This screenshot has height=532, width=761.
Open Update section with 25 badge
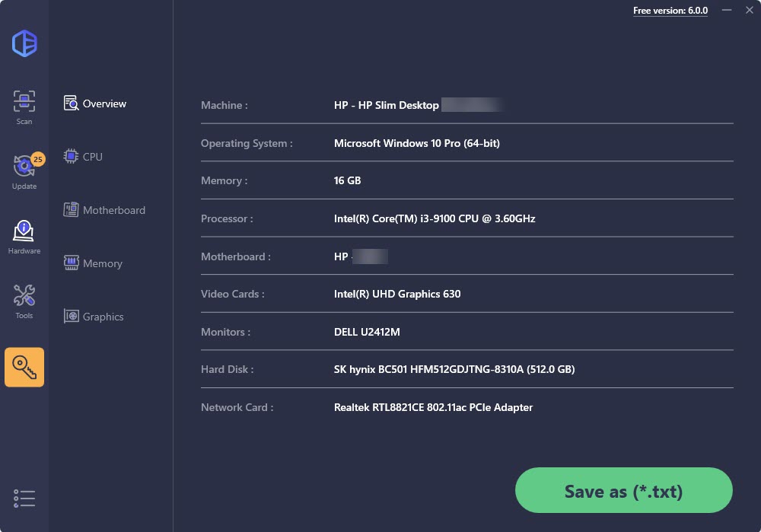click(24, 172)
